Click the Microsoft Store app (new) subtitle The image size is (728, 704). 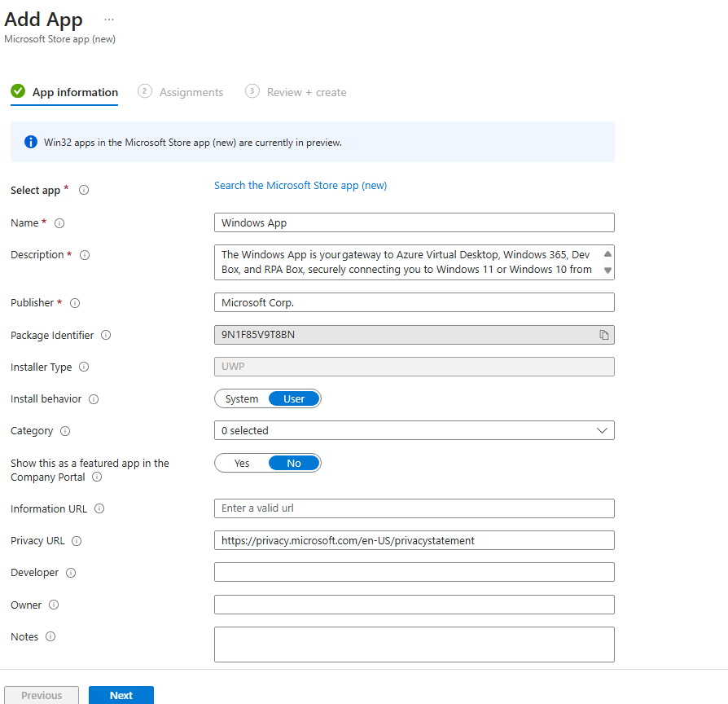tap(60, 39)
